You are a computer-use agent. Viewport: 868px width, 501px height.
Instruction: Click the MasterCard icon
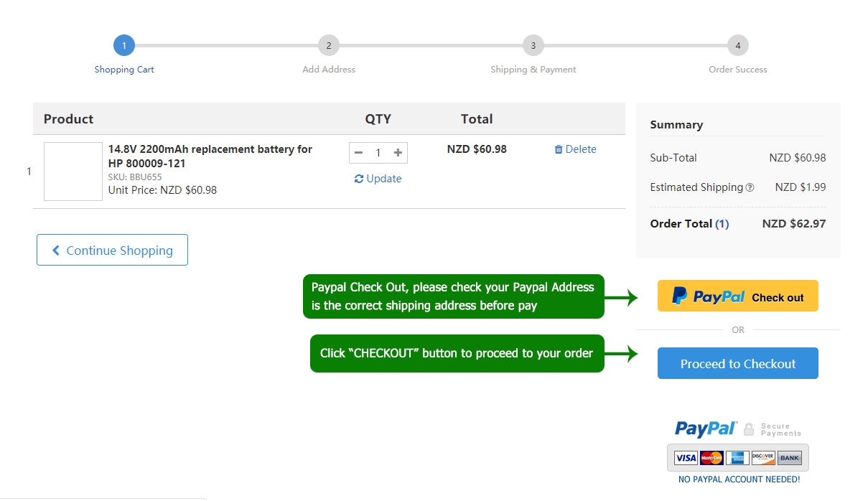[x=711, y=458]
